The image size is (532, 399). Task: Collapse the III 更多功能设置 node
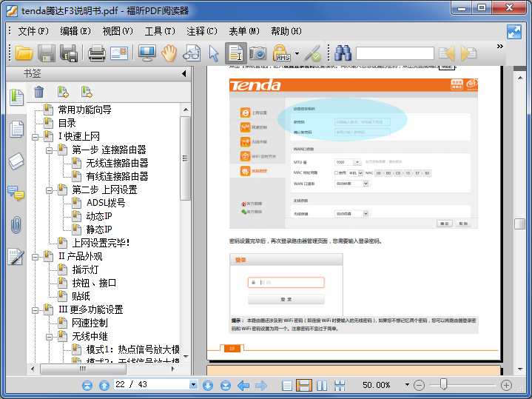pos(36,310)
